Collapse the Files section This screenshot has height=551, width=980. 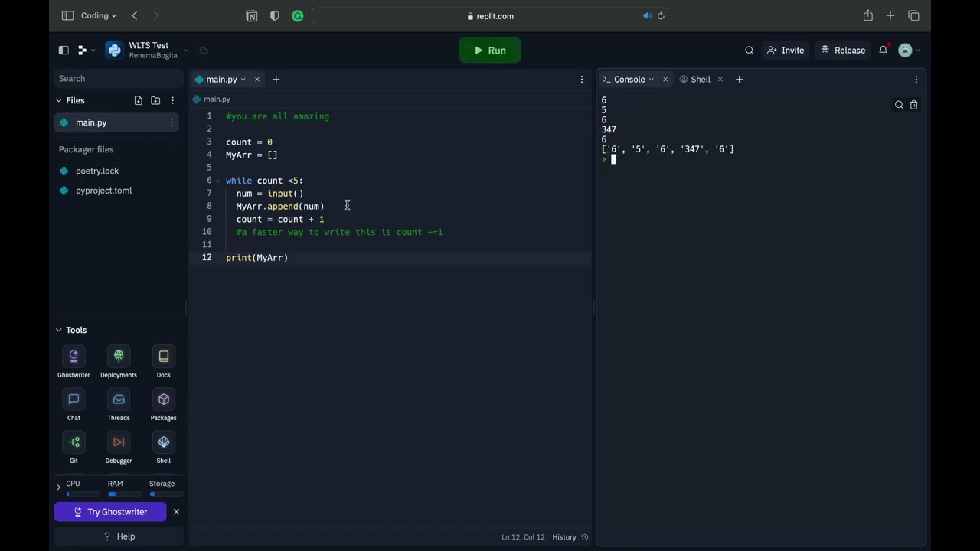58,100
